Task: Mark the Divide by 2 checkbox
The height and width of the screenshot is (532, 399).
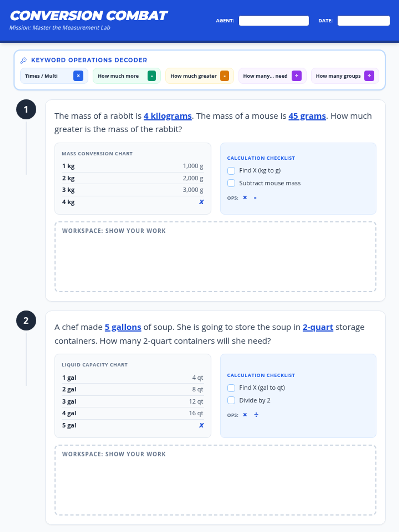Action: [231, 400]
